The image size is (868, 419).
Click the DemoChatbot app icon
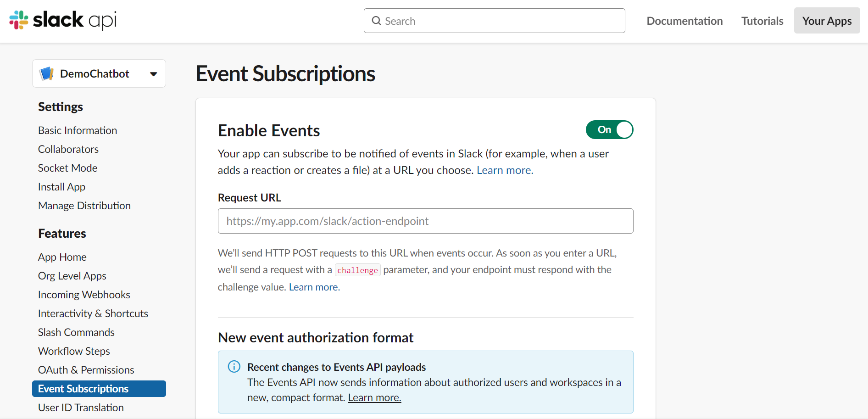tap(47, 73)
